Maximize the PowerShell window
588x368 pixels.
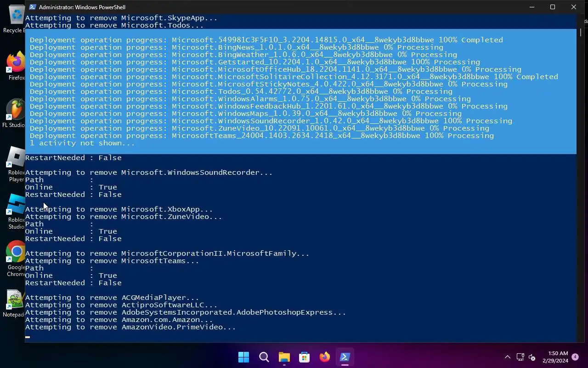coord(553,7)
